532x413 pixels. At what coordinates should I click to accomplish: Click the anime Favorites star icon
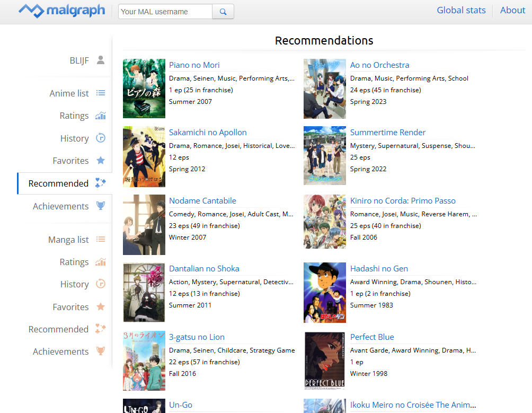click(x=101, y=161)
